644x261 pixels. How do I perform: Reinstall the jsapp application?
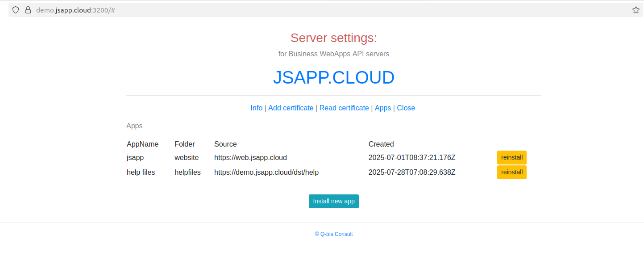pyautogui.click(x=511, y=158)
